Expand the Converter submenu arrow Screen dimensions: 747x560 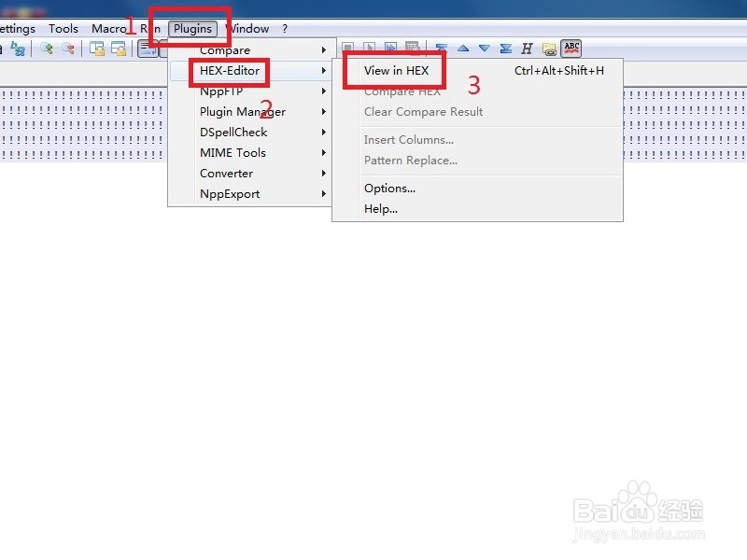(x=323, y=173)
